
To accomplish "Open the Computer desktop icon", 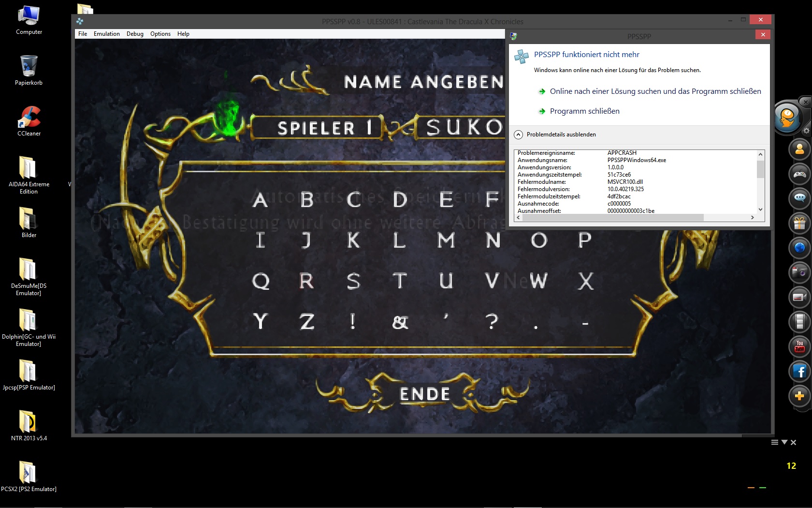I will [29, 20].
